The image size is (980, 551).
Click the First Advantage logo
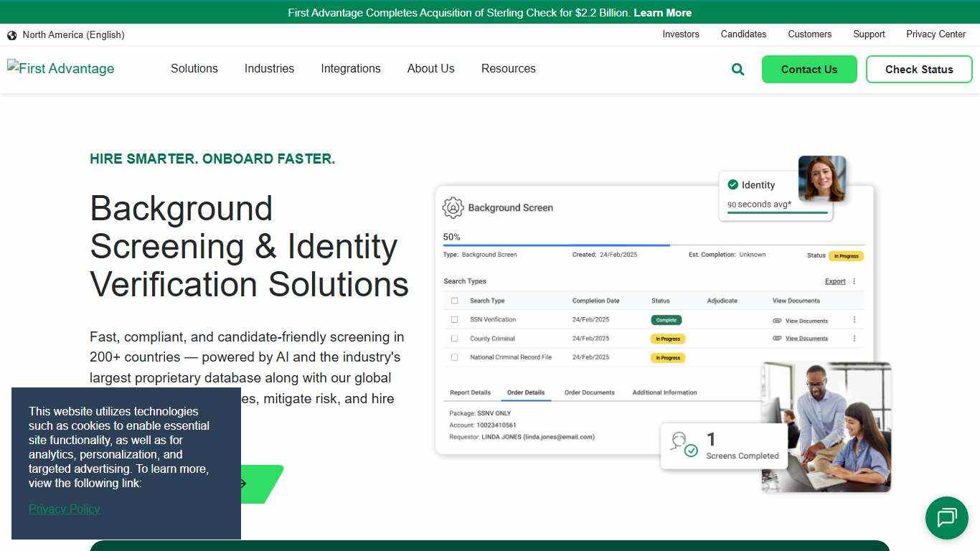pyautogui.click(x=60, y=68)
